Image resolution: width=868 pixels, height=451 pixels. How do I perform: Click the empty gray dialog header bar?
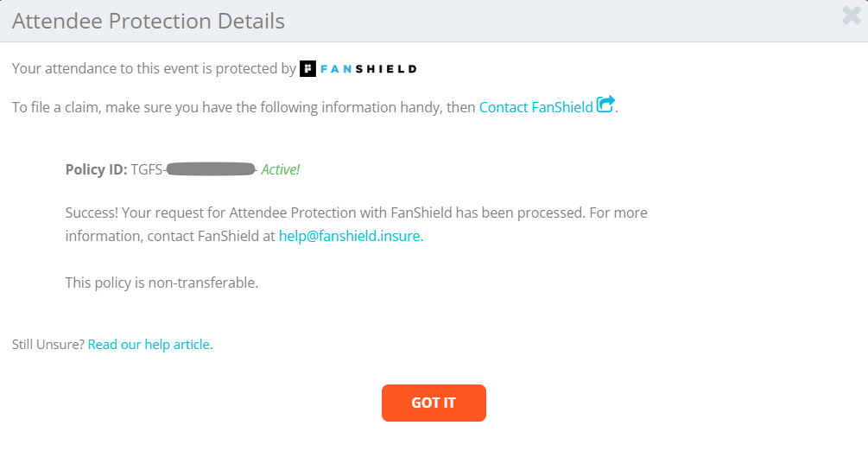pyautogui.click(x=554, y=21)
